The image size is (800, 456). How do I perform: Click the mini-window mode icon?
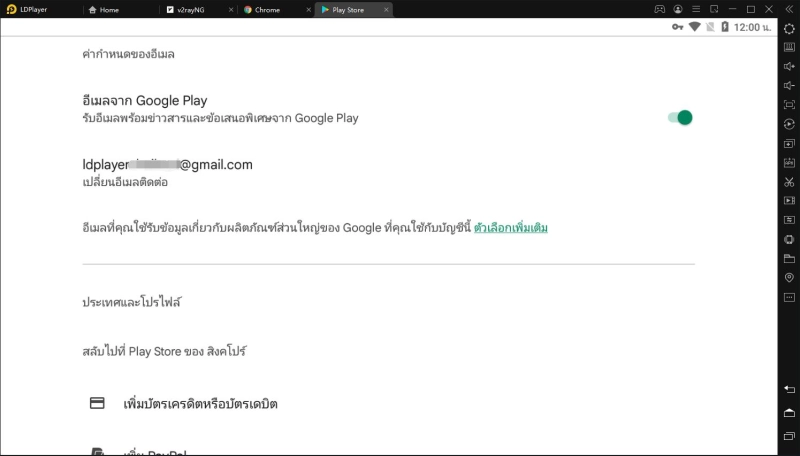pyautogui.click(x=714, y=9)
